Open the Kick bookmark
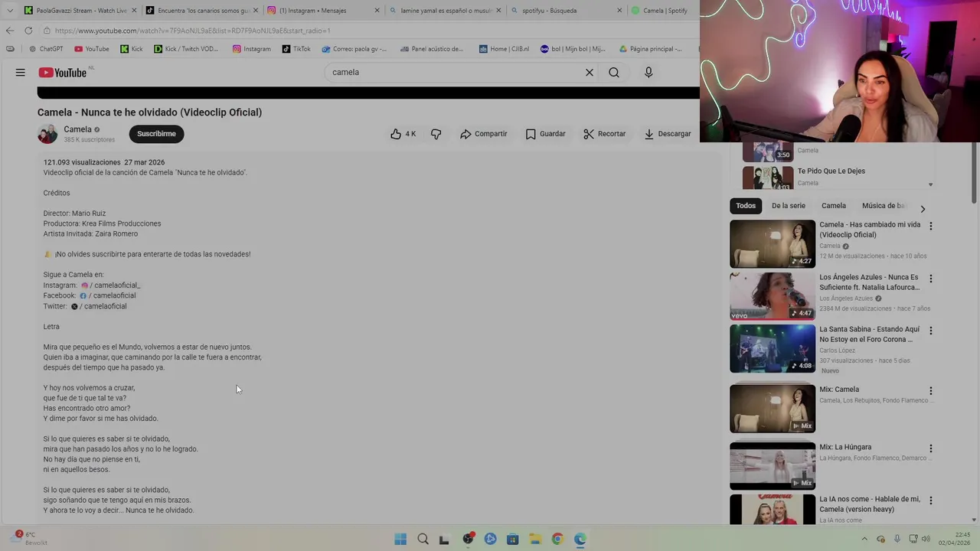 (131, 49)
